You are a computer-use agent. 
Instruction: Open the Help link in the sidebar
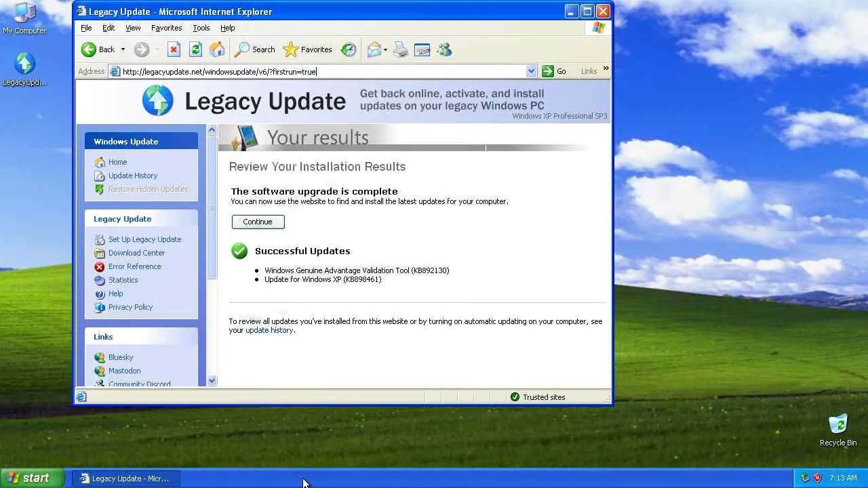tap(115, 293)
